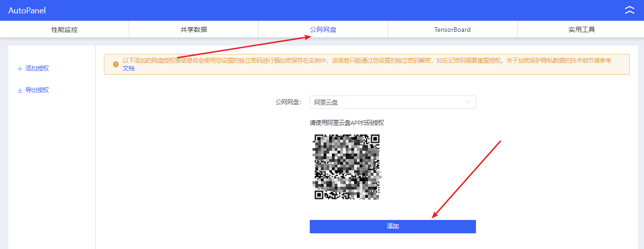Click the 导出授权 sidebar link
The height and width of the screenshot is (249, 644).
point(37,90)
